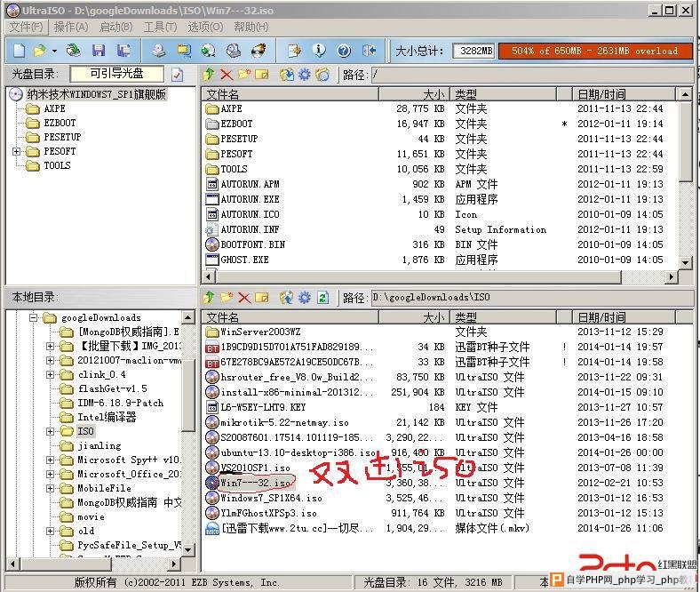
Task: Expand the 20121007-maclion-vmw folder node
Action: (50, 360)
